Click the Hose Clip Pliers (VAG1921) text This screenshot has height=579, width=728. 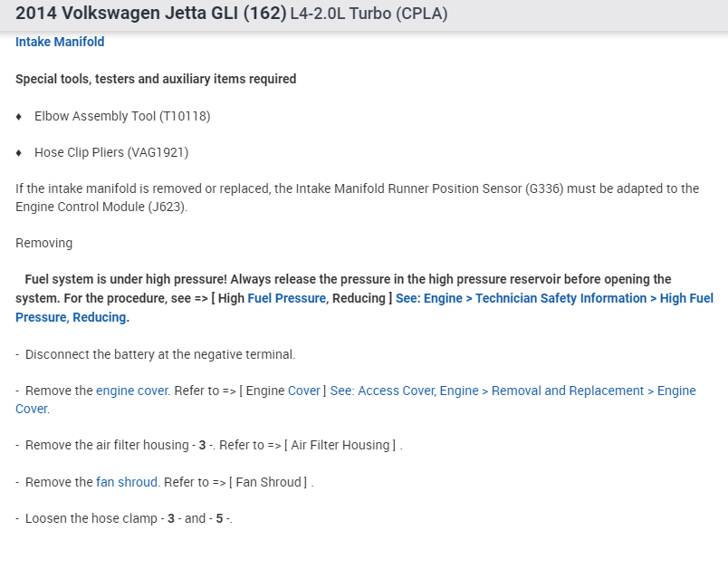(111, 152)
